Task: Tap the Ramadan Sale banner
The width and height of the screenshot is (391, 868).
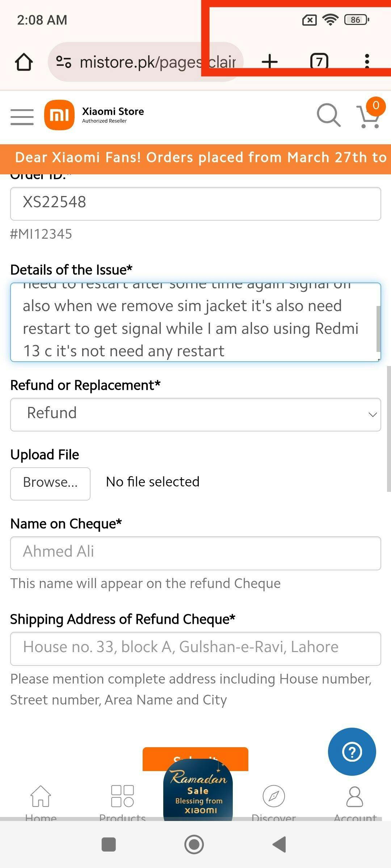Action: point(198,792)
